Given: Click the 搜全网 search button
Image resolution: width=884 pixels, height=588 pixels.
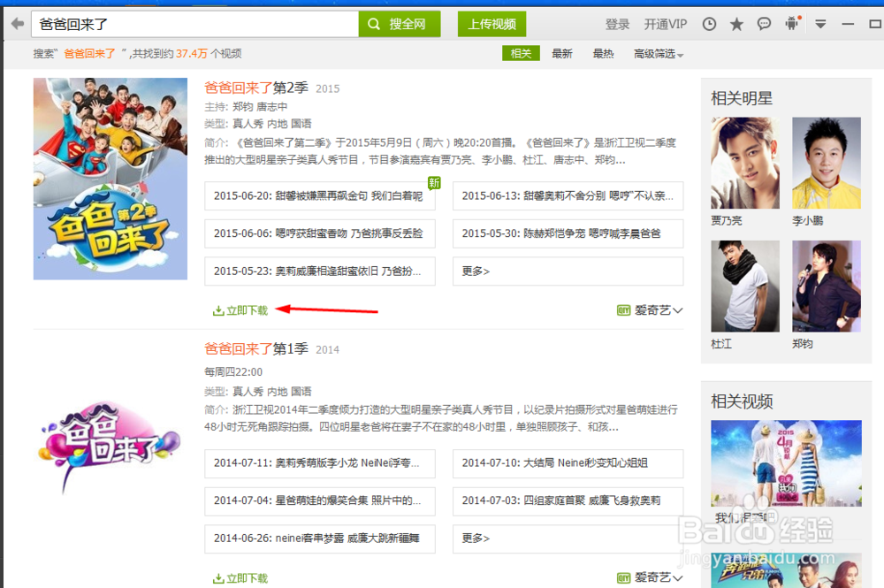Looking at the screenshot, I should [x=400, y=24].
